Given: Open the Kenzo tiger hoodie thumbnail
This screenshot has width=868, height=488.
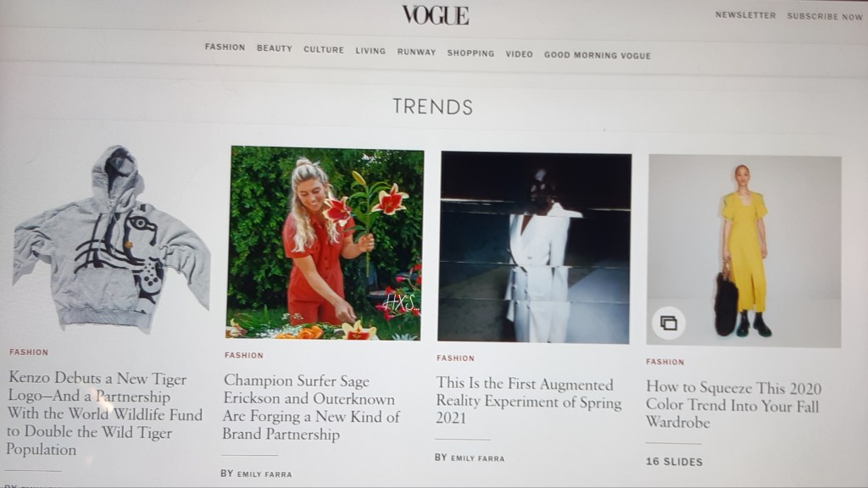Looking at the screenshot, I should click(112, 238).
